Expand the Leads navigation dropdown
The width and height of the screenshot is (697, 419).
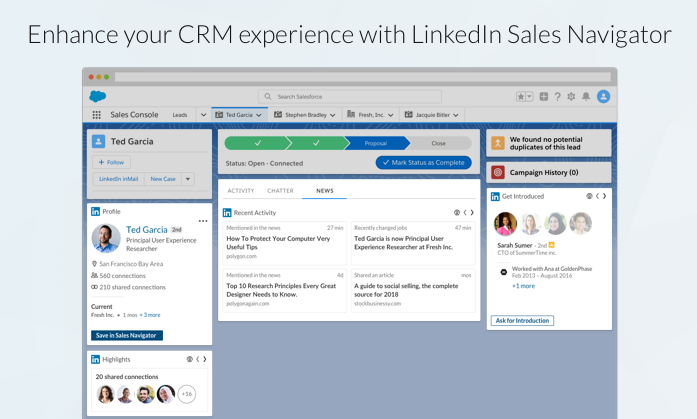[202, 115]
